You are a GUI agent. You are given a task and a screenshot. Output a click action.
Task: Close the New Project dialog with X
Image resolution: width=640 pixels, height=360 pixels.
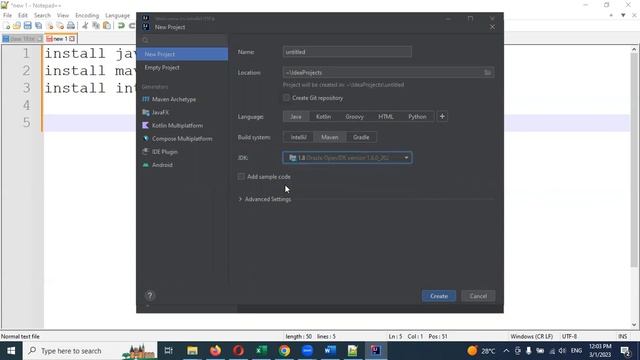click(492, 27)
